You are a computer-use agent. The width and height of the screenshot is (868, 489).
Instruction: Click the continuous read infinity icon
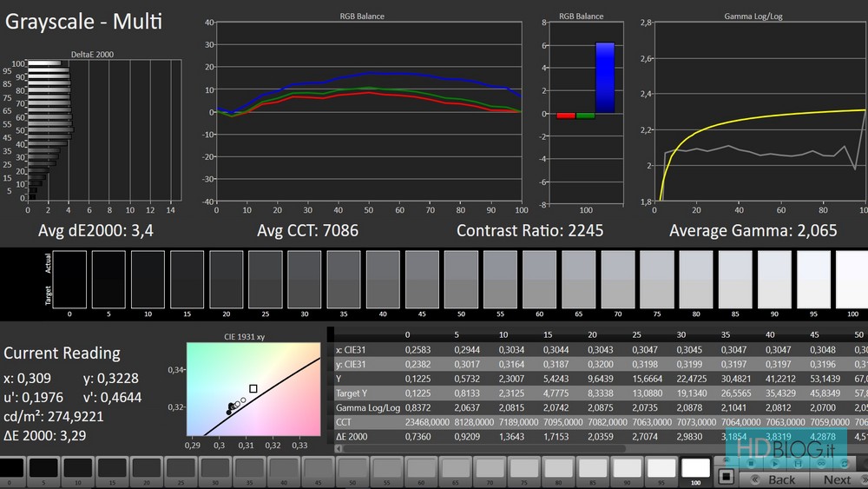(x=821, y=464)
